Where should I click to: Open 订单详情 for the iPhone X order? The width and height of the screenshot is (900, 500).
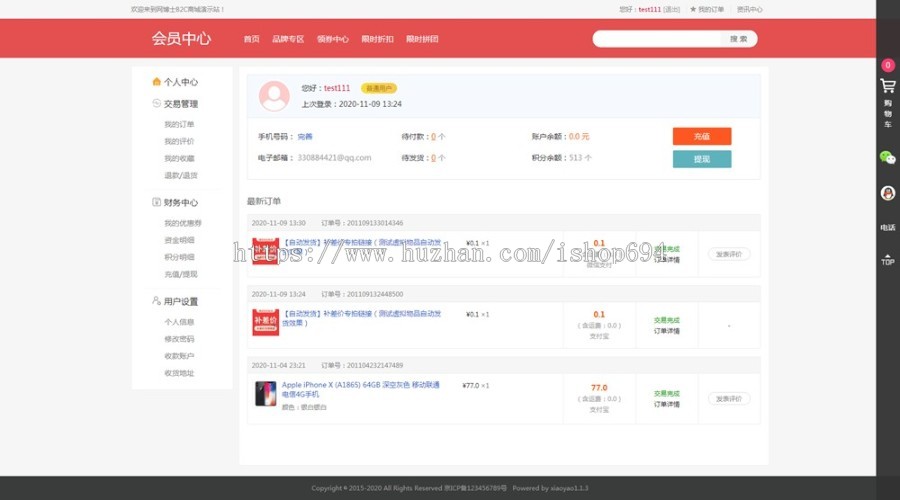point(666,405)
